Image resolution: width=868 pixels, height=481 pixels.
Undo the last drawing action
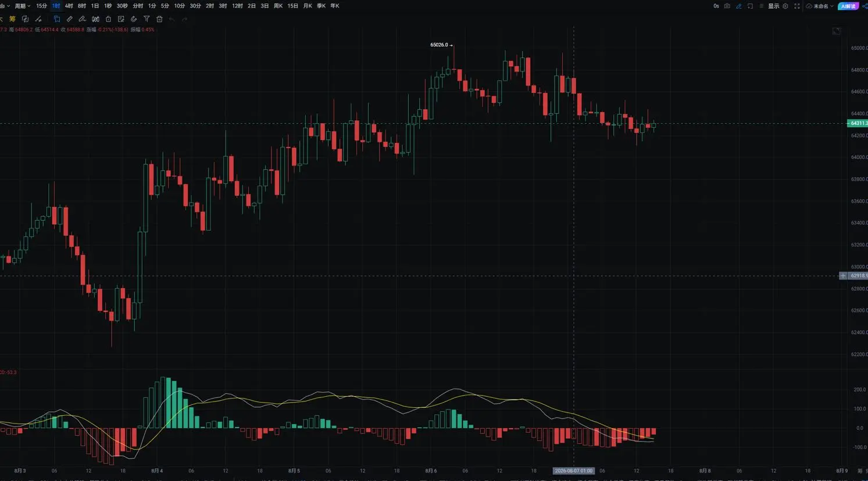coord(172,19)
